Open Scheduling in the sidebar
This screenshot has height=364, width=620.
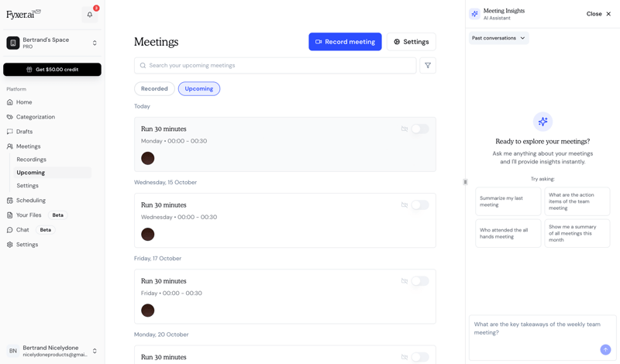[x=30, y=201]
